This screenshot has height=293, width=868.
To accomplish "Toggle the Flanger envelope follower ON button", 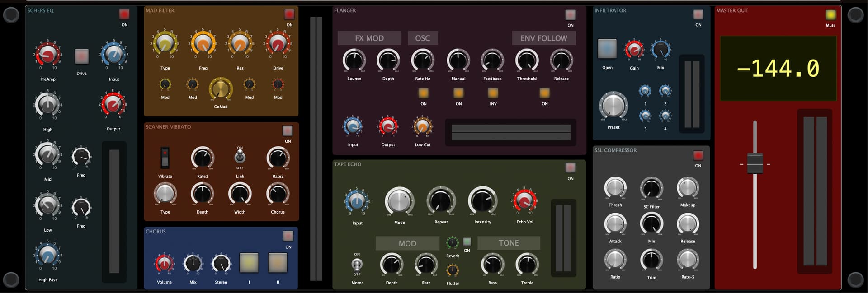I will (545, 93).
